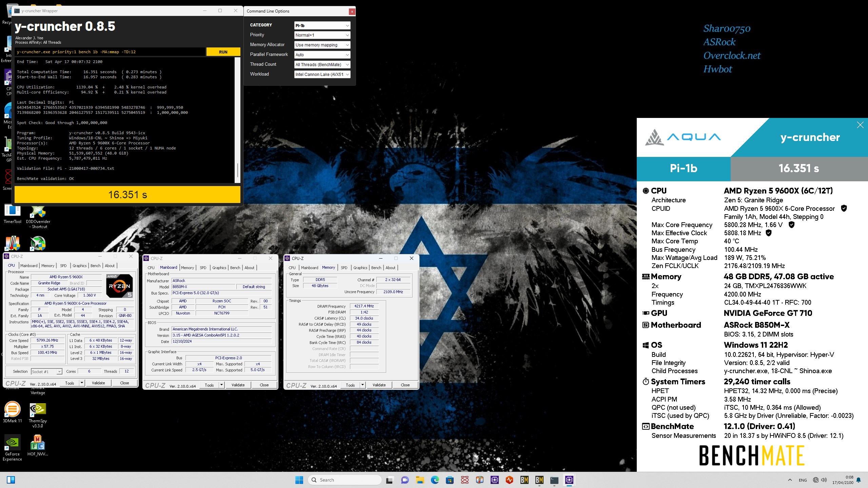Click the shield icon beside CPUID
The height and width of the screenshot is (488, 868).
(844, 208)
